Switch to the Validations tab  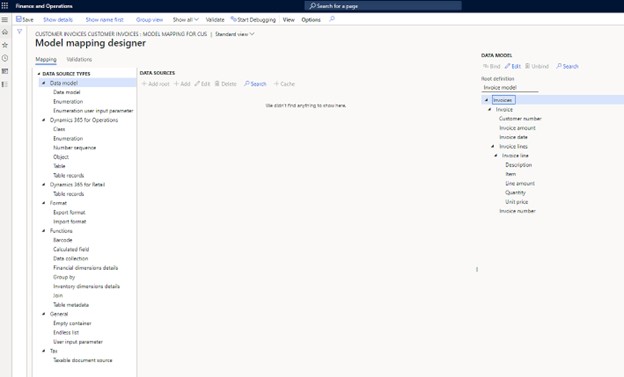(79, 59)
